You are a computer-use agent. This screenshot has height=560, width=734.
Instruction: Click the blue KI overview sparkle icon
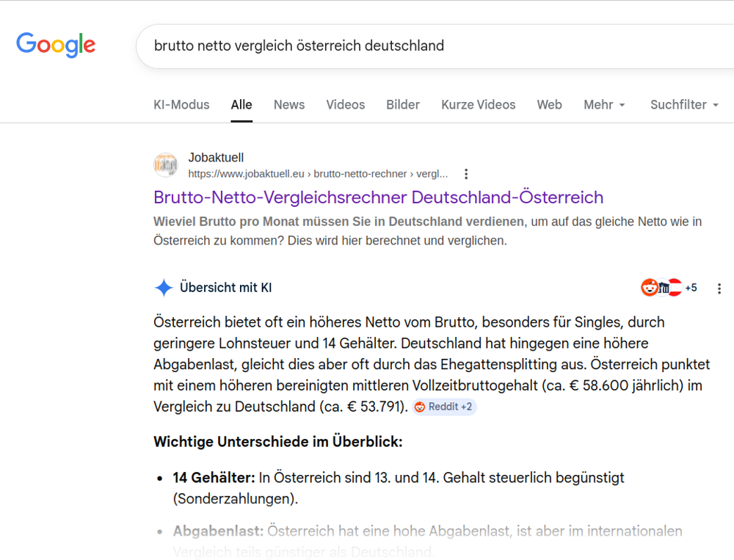coord(164,288)
